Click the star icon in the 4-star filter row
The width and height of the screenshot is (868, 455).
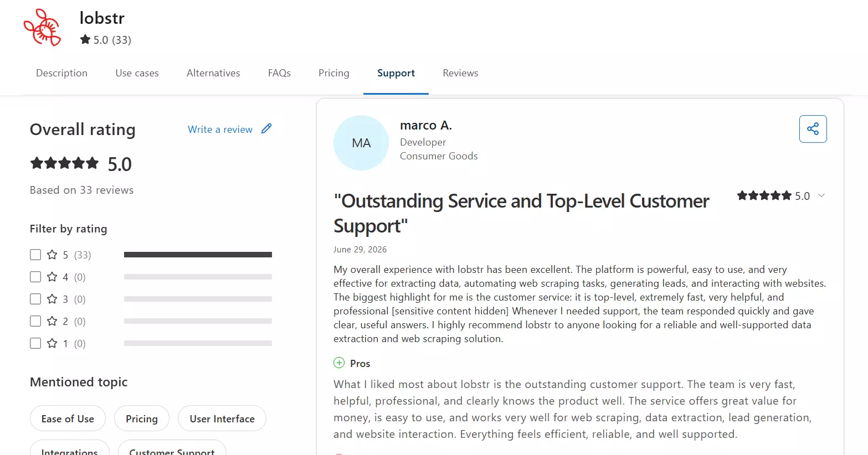[x=52, y=277]
